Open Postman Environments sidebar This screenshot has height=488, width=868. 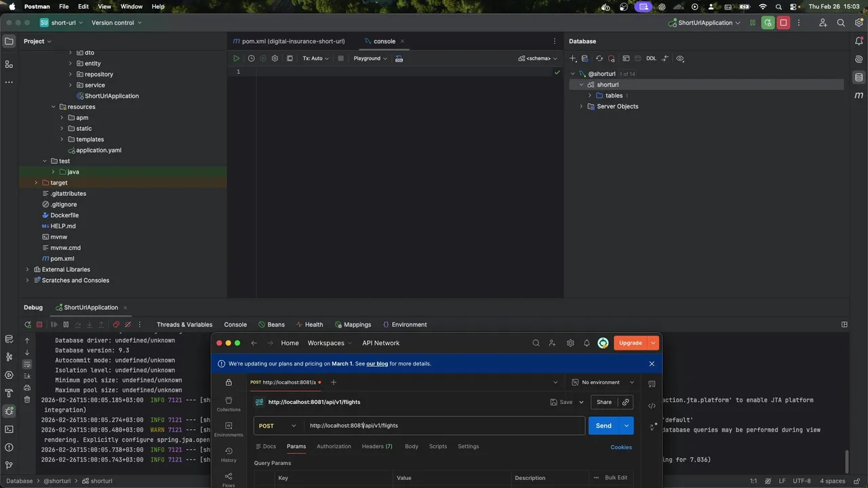click(229, 429)
